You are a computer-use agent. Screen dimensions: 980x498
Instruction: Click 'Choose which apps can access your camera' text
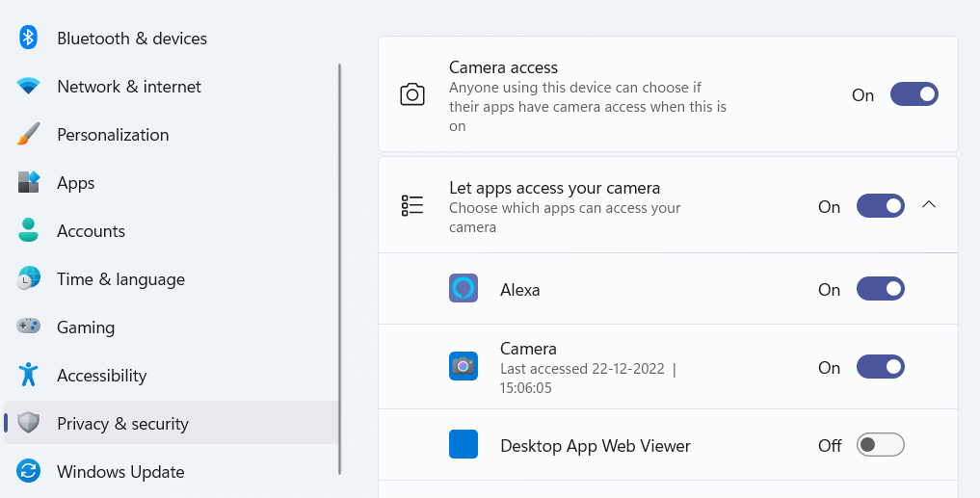click(x=565, y=218)
